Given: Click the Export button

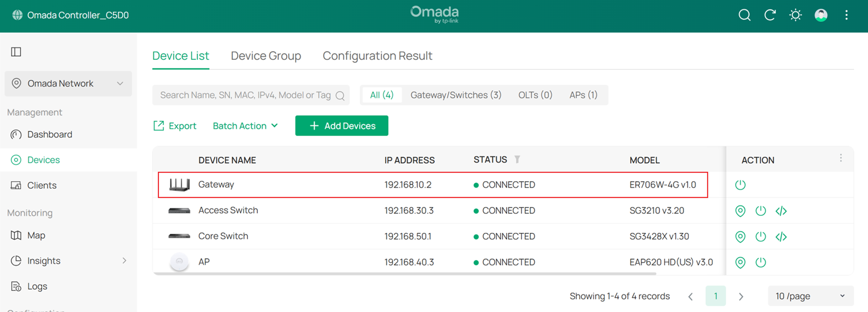Looking at the screenshot, I should tap(175, 126).
